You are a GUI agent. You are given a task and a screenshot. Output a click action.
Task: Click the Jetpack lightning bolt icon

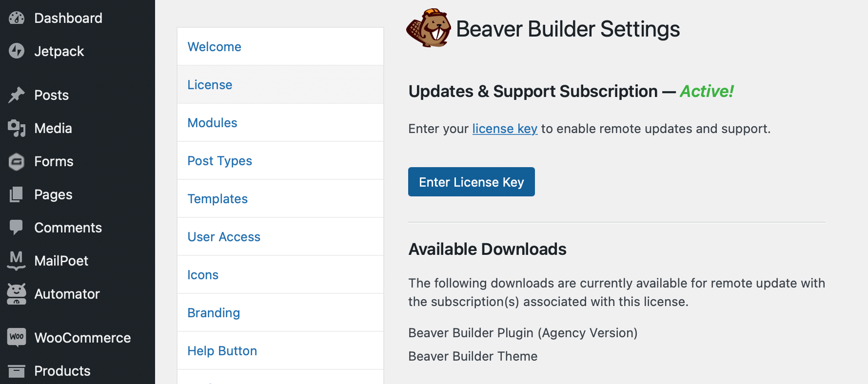pyautogui.click(x=17, y=51)
